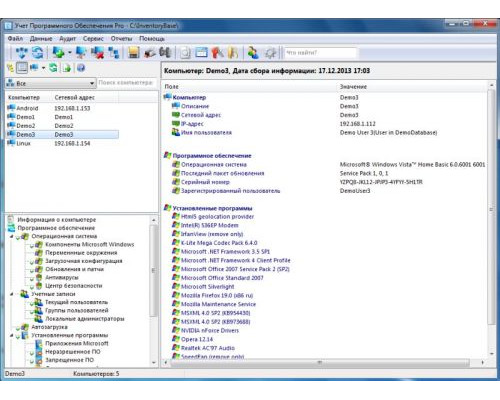Open the Все group filter dropdown
The width and height of the screenshot is (500, 400).
click(x=51, y=83)
